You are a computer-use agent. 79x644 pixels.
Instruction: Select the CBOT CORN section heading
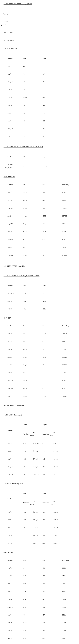pyautogui.click(x=8, y=318)
